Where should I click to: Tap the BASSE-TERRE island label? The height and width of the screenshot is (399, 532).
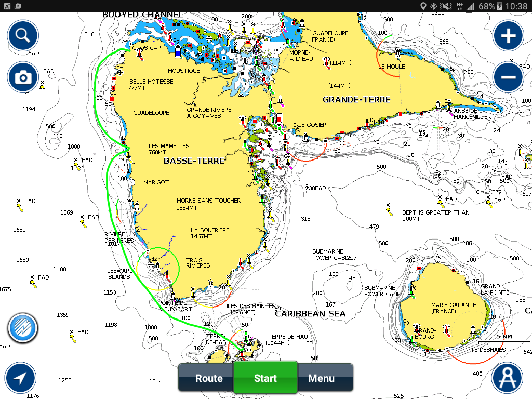(194, 161)
